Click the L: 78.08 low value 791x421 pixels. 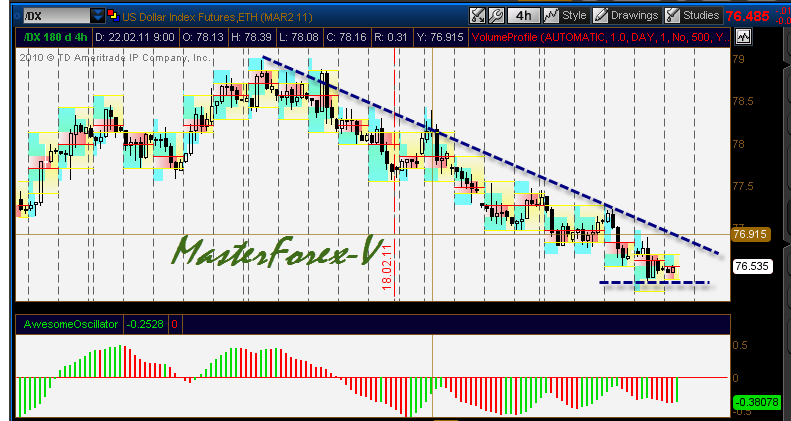[x=299, y=37]
